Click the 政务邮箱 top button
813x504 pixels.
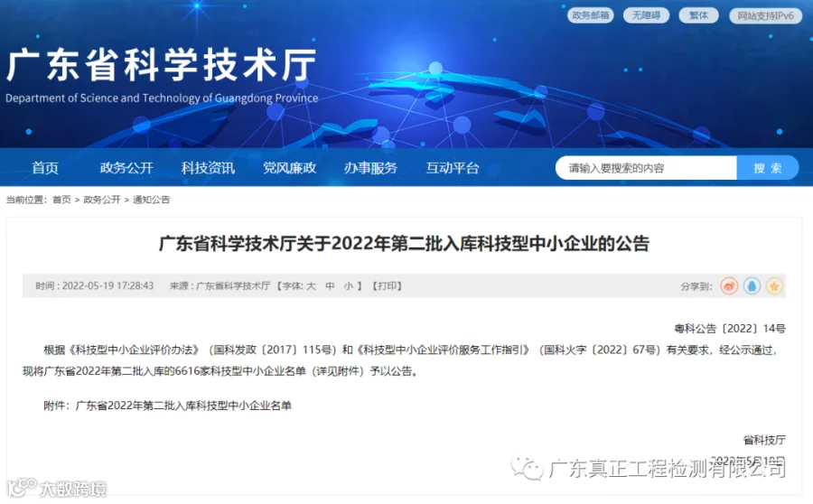coord(591,15)
